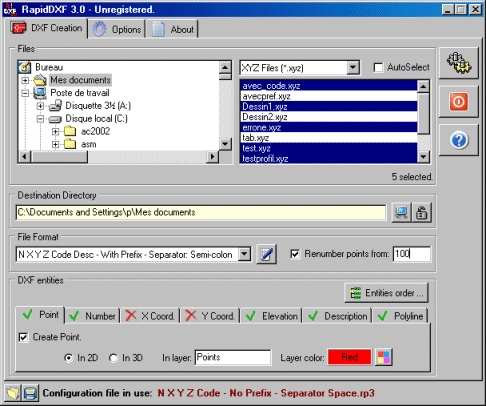Screen dimensions: 486x406
Task: Click the Disque local (C:) tree label
Action: click(x=97, y=119)
